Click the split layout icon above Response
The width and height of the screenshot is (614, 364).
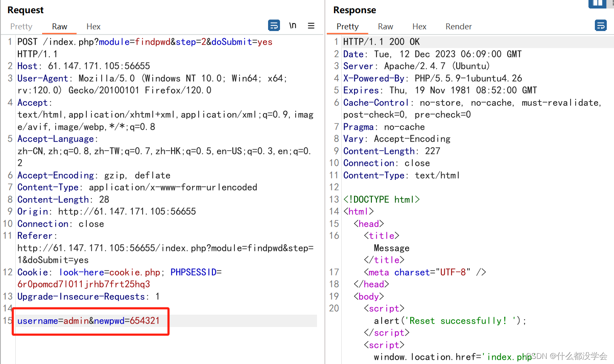point(597,4)
